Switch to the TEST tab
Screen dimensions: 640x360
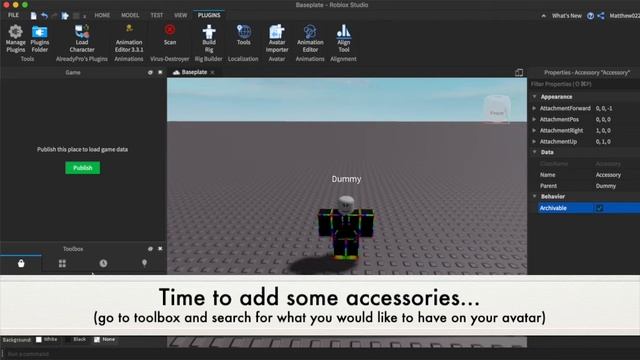(x=157, y=15)
